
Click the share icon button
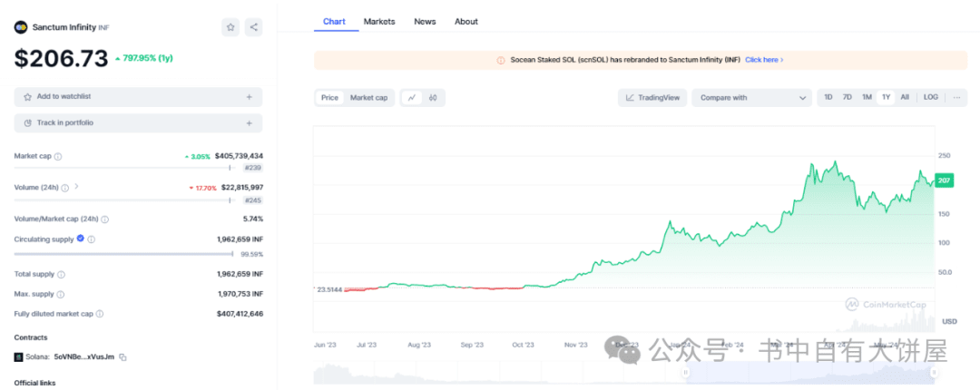(253, 27)
